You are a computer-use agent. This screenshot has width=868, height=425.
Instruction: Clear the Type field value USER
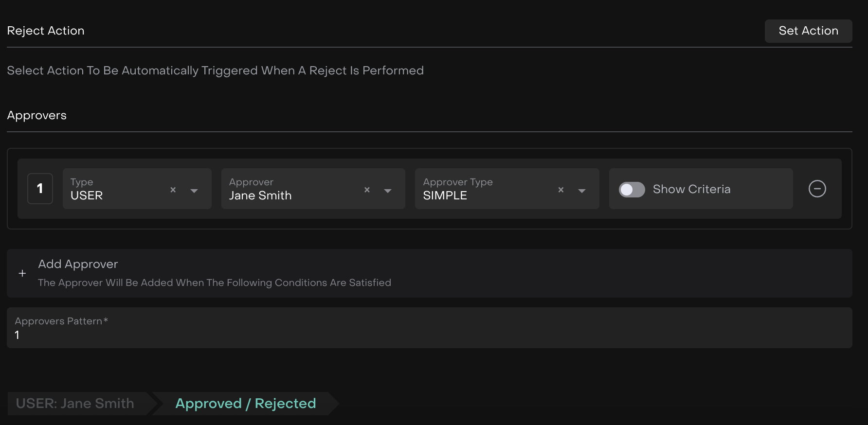(x=173, y=190)
